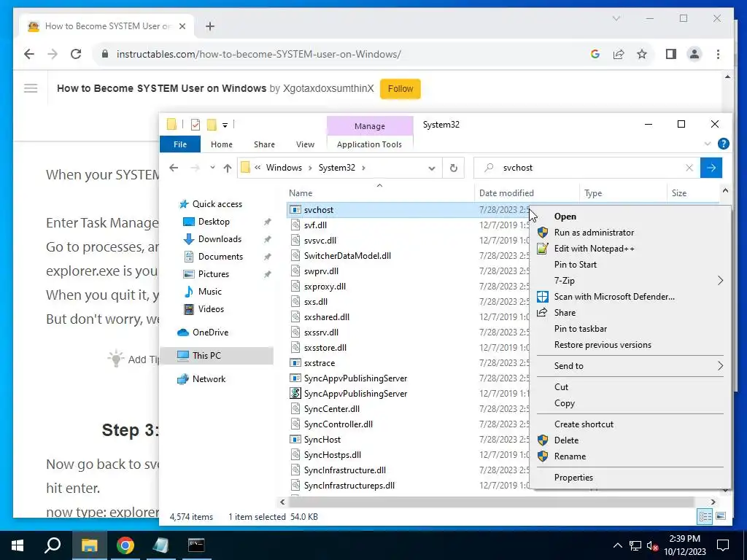The width and height of the screenshot is (747, 560).
Task: Choose Run as administrator
Action: tap(594, 233)
